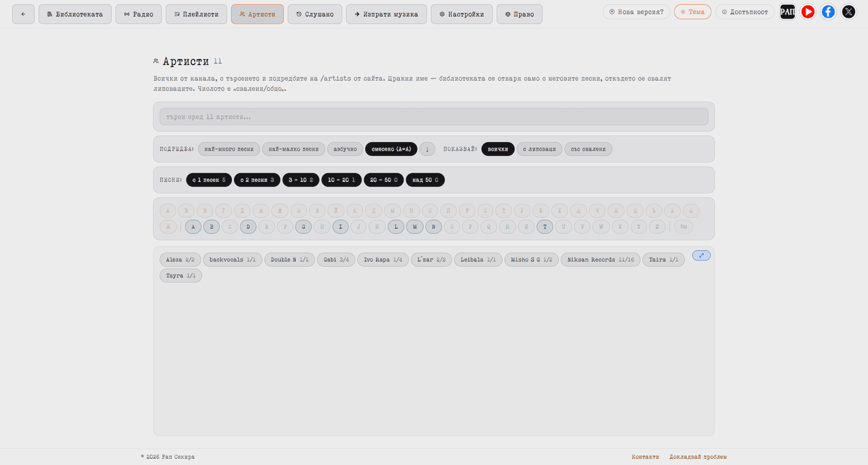
Task: Filter artists by letter T
Action: [545, 227]
